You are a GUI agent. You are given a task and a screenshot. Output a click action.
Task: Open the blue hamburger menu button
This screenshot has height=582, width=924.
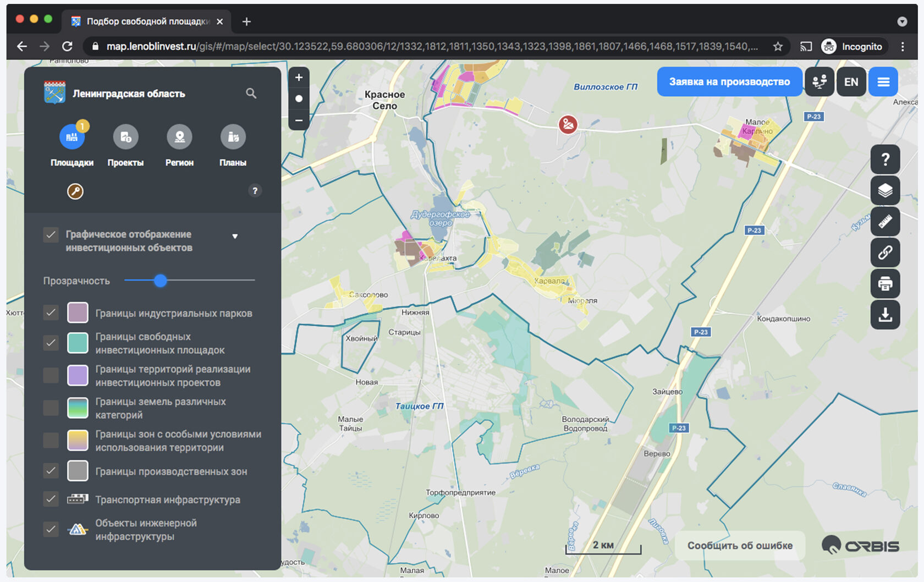pos(883,82)
